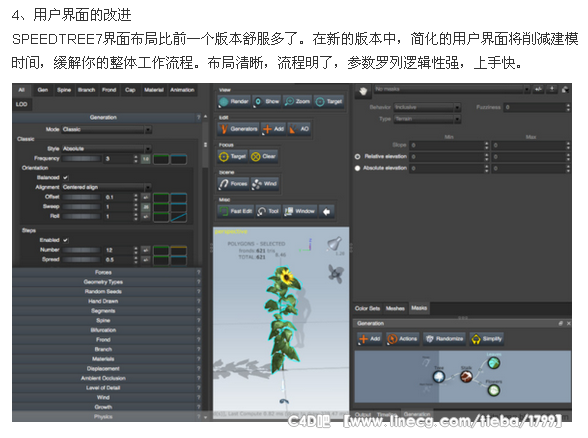Open the Actions generation menu
Screen dimensions: 588x438
pyautogui.click(x=402, y=339)
